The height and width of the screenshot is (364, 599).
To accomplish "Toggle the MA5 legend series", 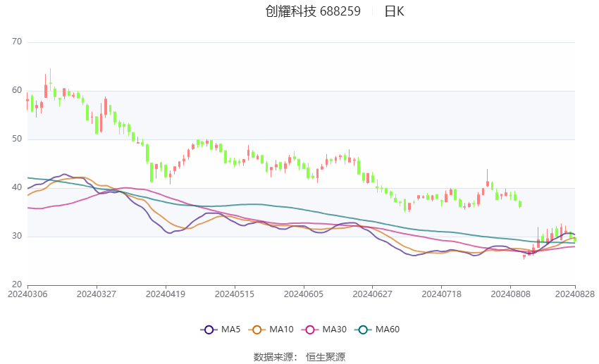I will (x=221, y=330).
